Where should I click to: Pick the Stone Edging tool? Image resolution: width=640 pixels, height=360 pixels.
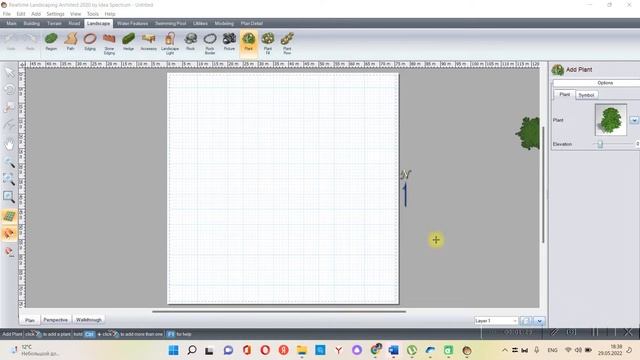coord(109,43)
